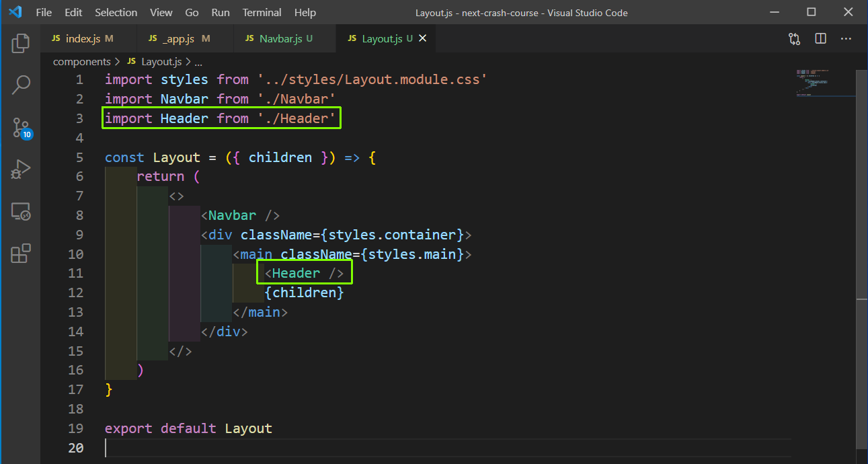The height and width of the screenshot is (464, 868).
Task: Click the '../styles/Layout.module.css' import path
Action: click(x=372, y=80)
